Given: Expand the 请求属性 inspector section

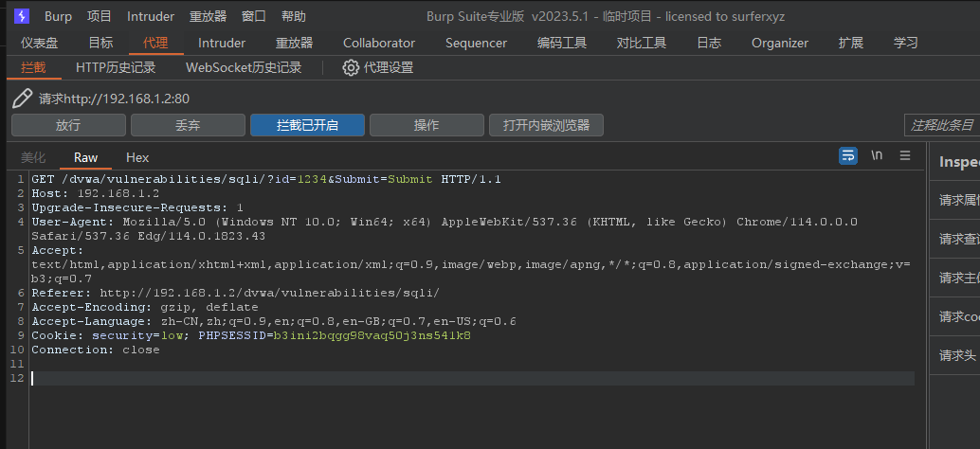Looking at the screenshot, I should point(957,200).
